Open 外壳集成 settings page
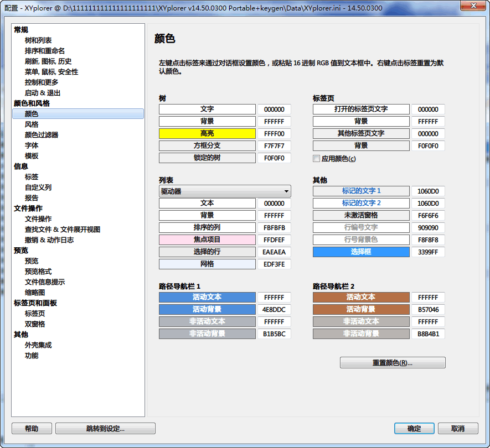 38,345
